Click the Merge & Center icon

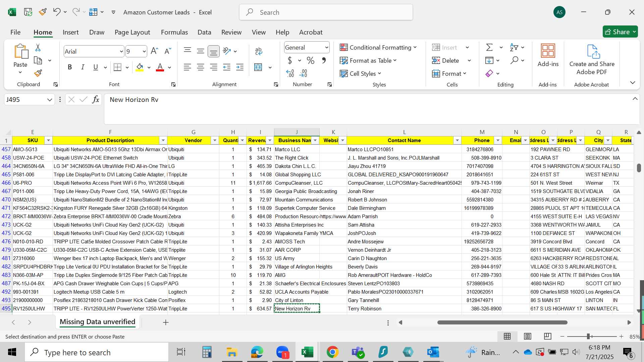(x=258, y=67)
